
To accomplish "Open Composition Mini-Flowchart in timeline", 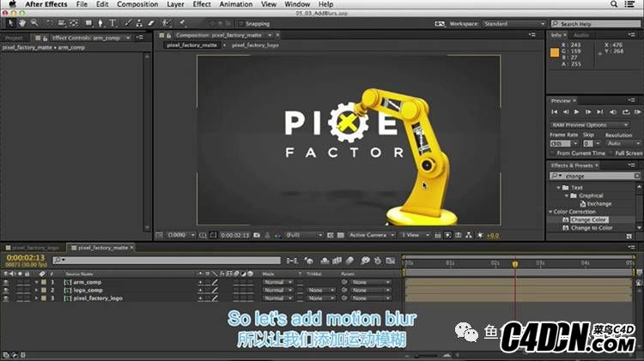I will point(293,261).
